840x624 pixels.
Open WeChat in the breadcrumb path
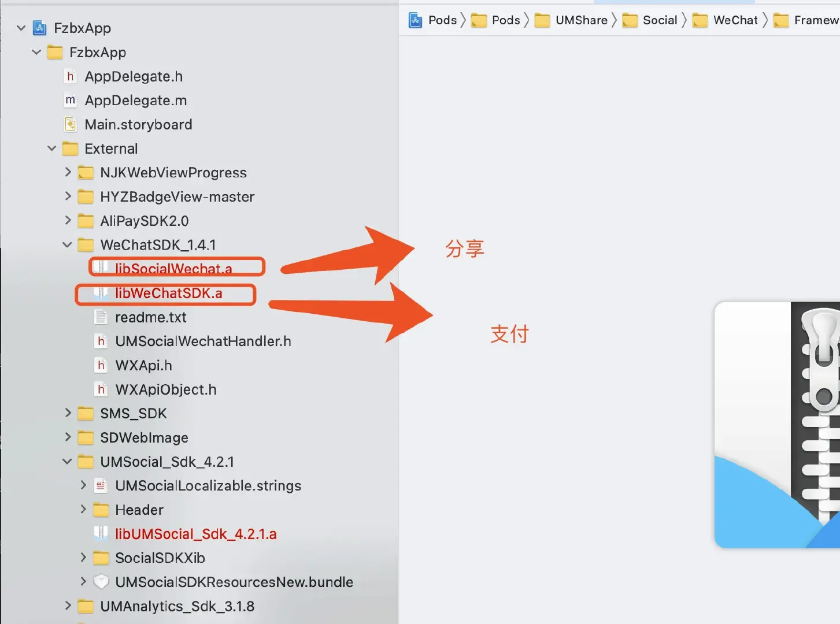[x=735, y=20]
